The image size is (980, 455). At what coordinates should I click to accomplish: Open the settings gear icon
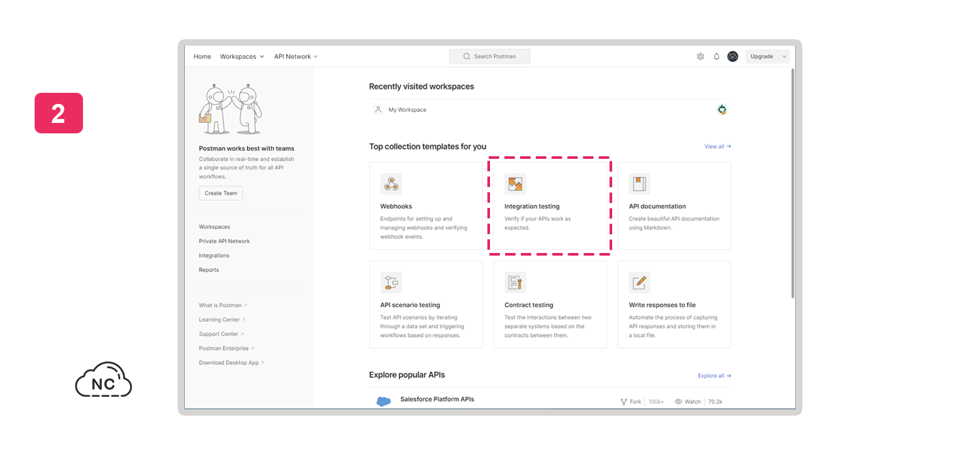[700, 56]
